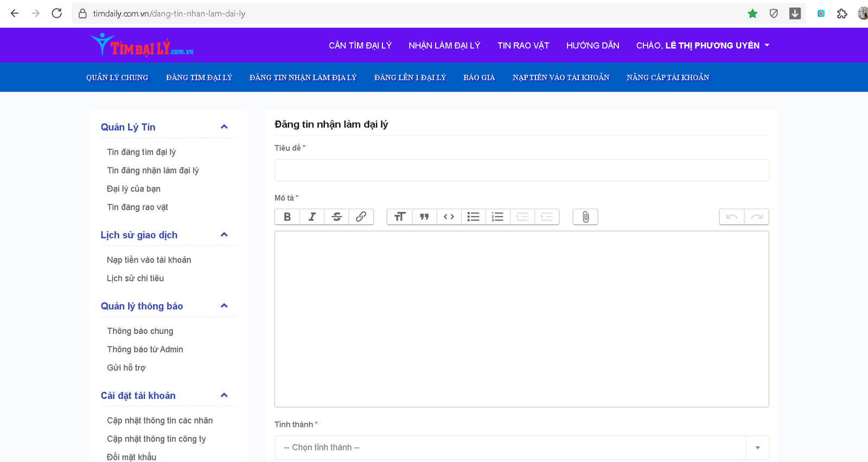Open Tin đăng nhận làm đại lý
This screenshot has width=868, height=462.
[153, 171]
